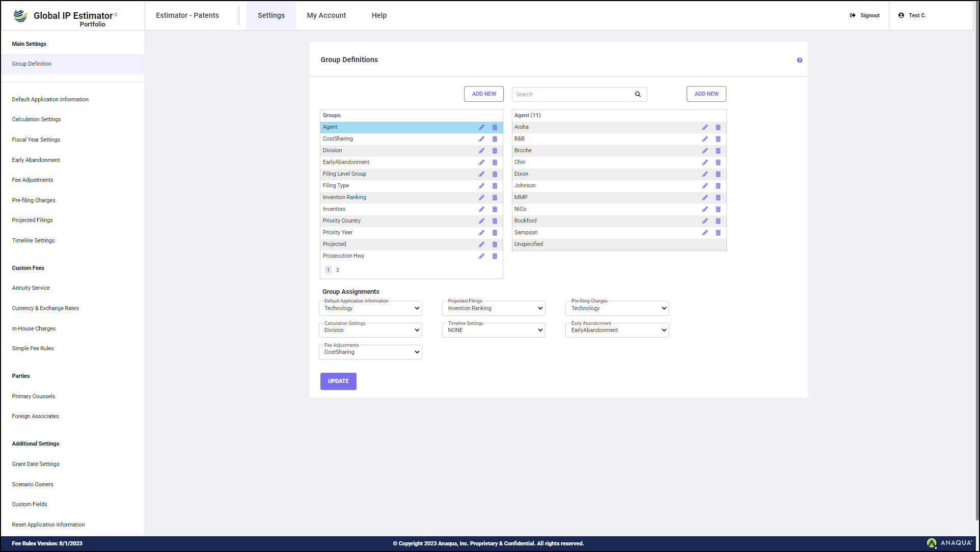Open the Early Abandonment dropdown
This screenshot has width=980, height=552.
(617, 330)
